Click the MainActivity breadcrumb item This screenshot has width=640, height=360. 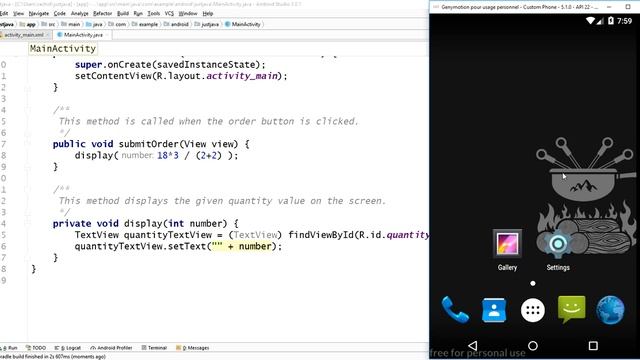pyautogui.click(x=243, y=24)
